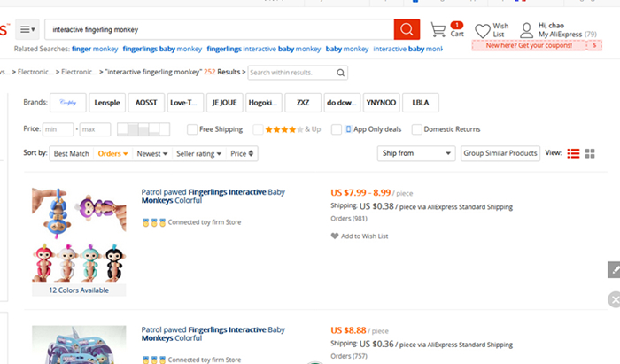Toggle the Price sort order
The image size is (620, 364).
pyautogui.click(x=242, y=154)
